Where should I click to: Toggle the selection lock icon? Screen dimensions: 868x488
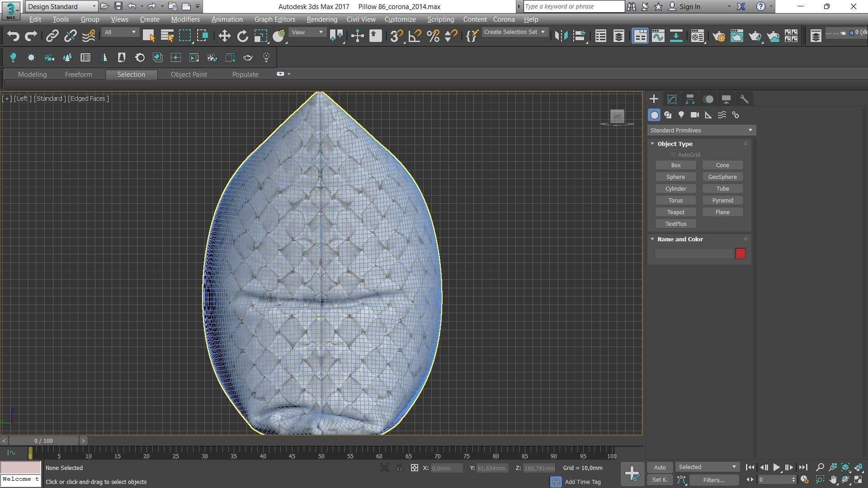click(400, 468)
